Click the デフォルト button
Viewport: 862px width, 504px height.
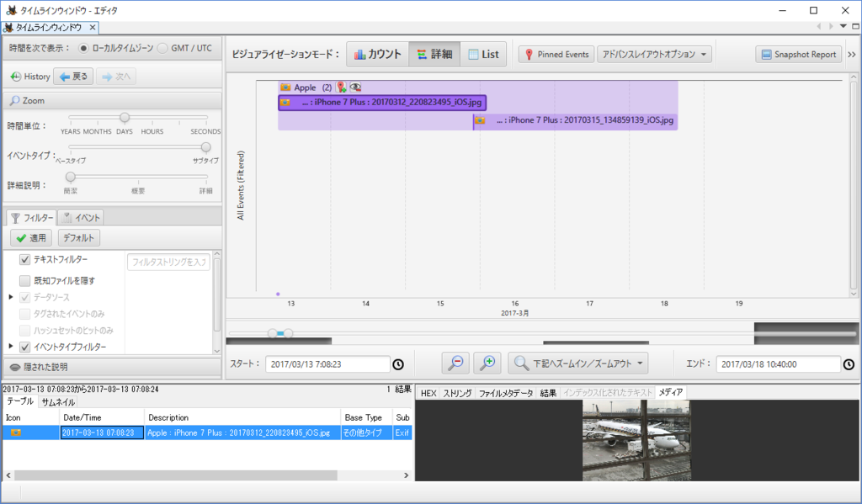pyautogui.click(x=78, y=238)
